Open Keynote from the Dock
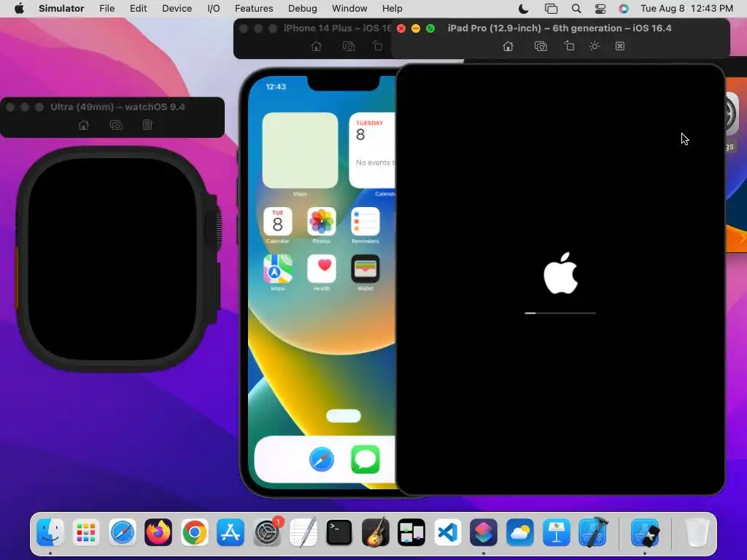 tap(557, 532)
